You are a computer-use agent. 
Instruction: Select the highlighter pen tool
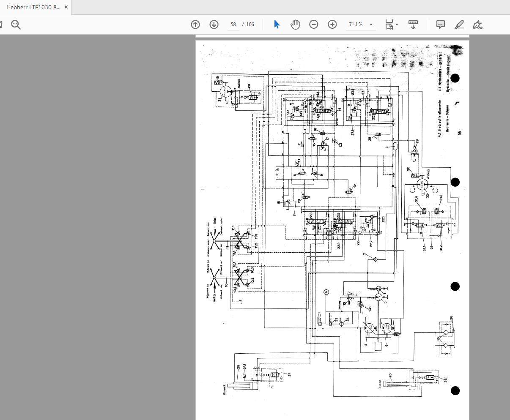pos(459,25)
